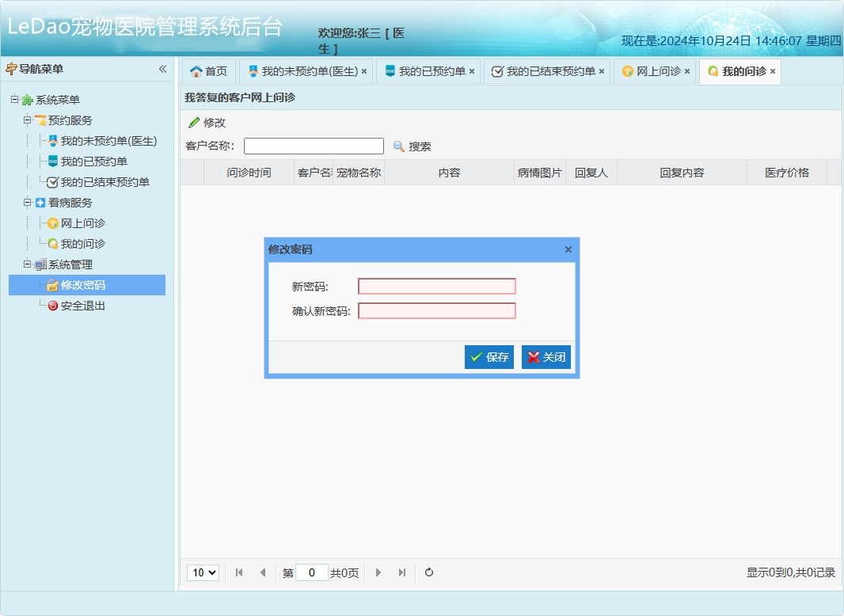844x616 pixels.
Task: Click the 保存 button in the dialog
Action: click(489, 357)
